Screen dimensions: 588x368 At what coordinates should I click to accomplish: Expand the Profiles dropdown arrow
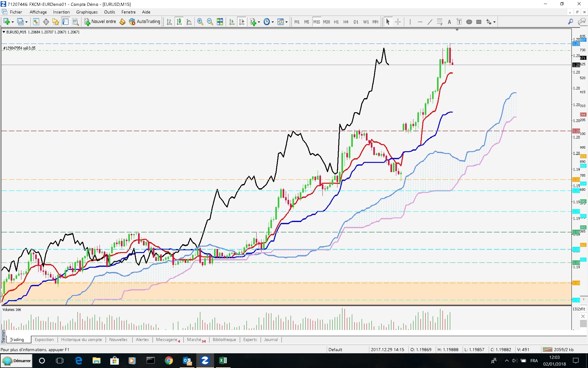pyautogui.click(x=26, y=22)
